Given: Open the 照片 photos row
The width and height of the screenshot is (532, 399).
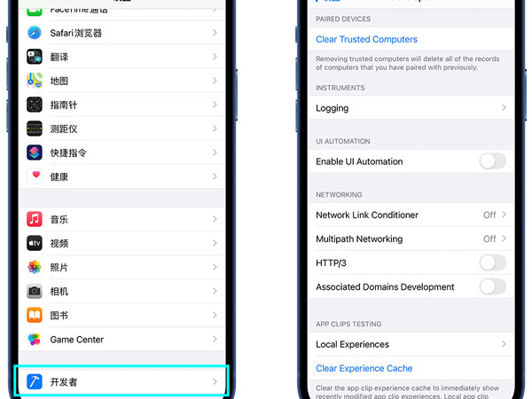Looking at the screenshot, I should (124, 267).
